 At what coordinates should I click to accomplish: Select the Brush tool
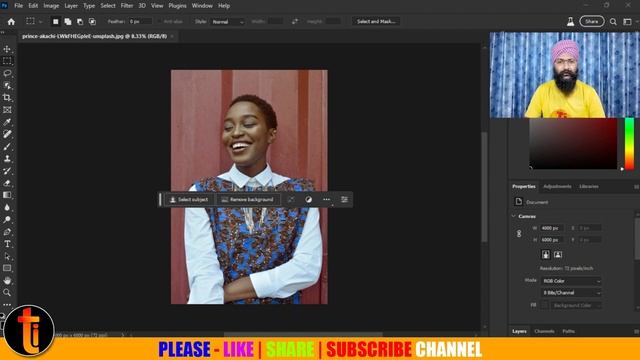pos(7,147)
